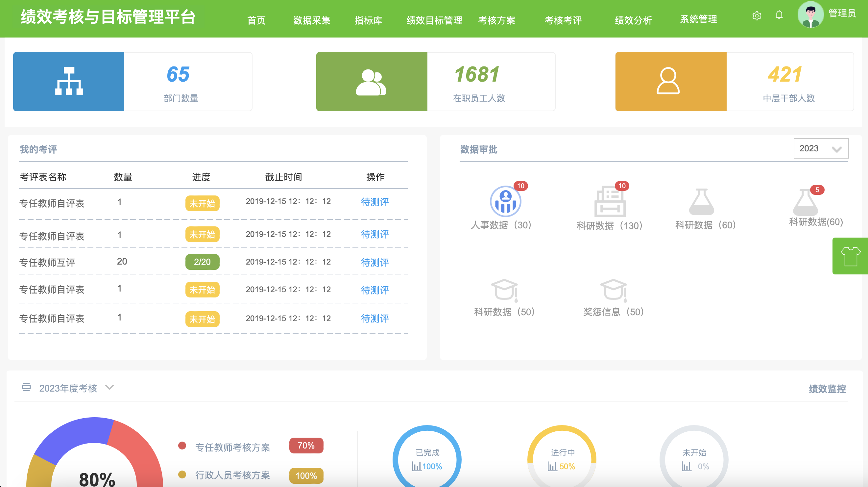
Task: Open 人事数据 (30) approval icon
Action: [x=505, y=201]
